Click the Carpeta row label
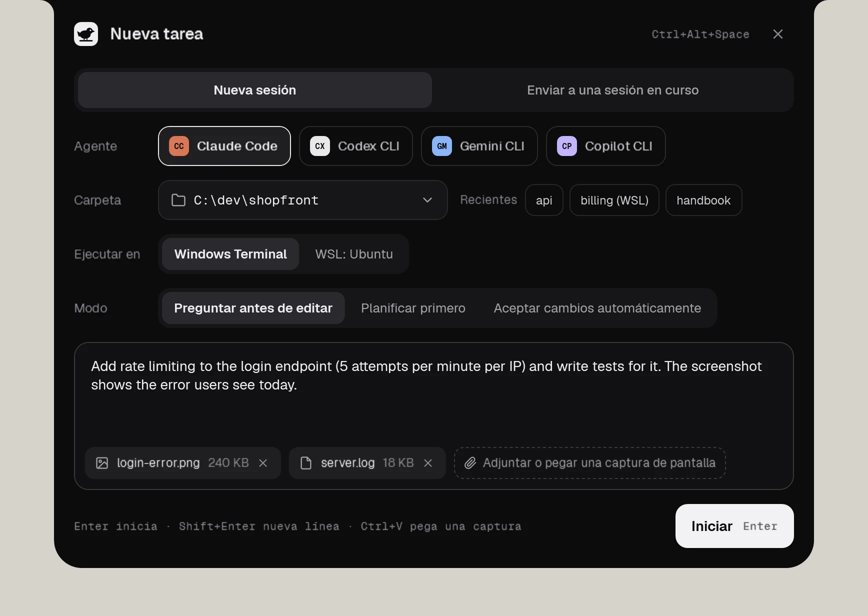868x616 pixels. [97, 200]
